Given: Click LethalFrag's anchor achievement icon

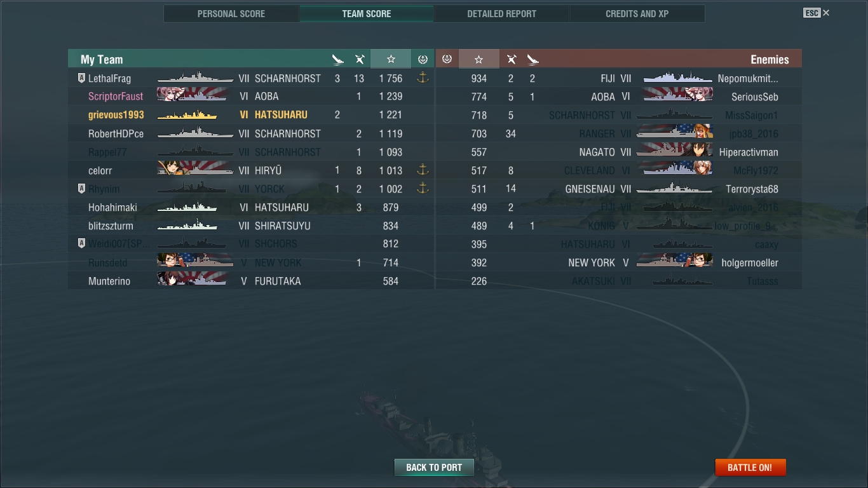Looking at the screenshot, I should [x=423, y=78].
